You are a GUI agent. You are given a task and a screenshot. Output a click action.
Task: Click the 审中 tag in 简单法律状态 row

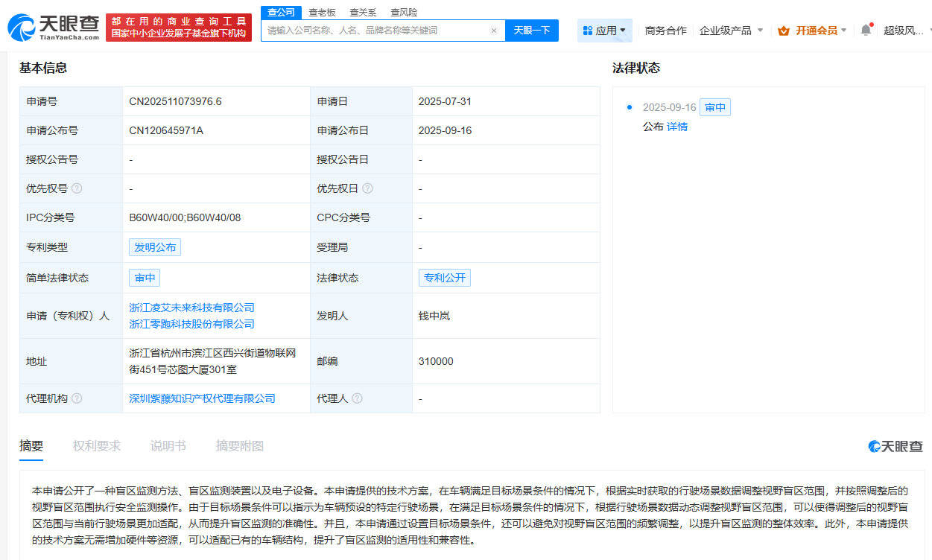[x=145, y=278]
